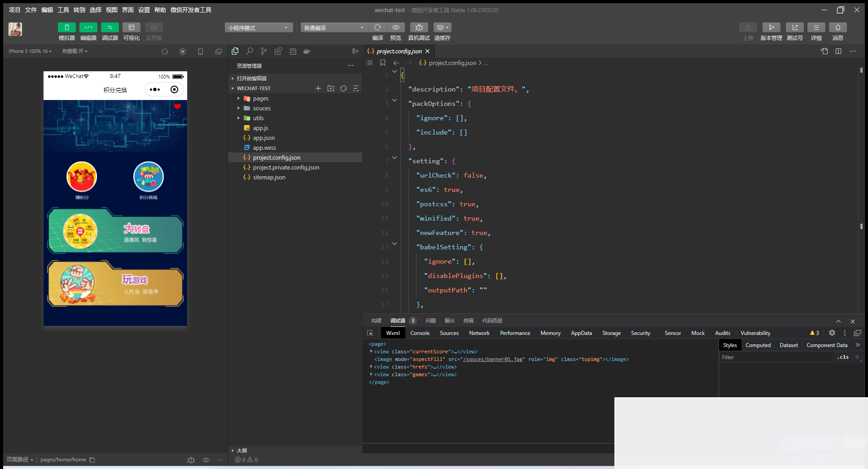Screen dimensions: 868x469
Task: Create new file in WECHAT-TEST explorer
Action: pos(318,88)
